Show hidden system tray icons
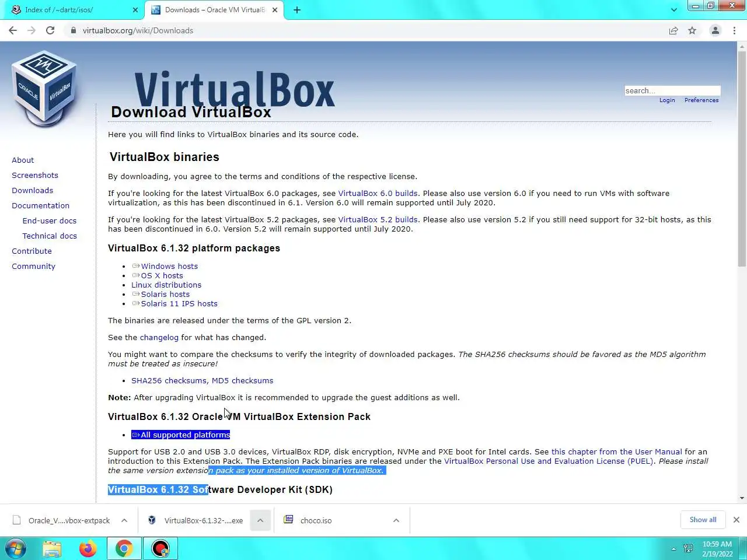 [x=673, y=549]
